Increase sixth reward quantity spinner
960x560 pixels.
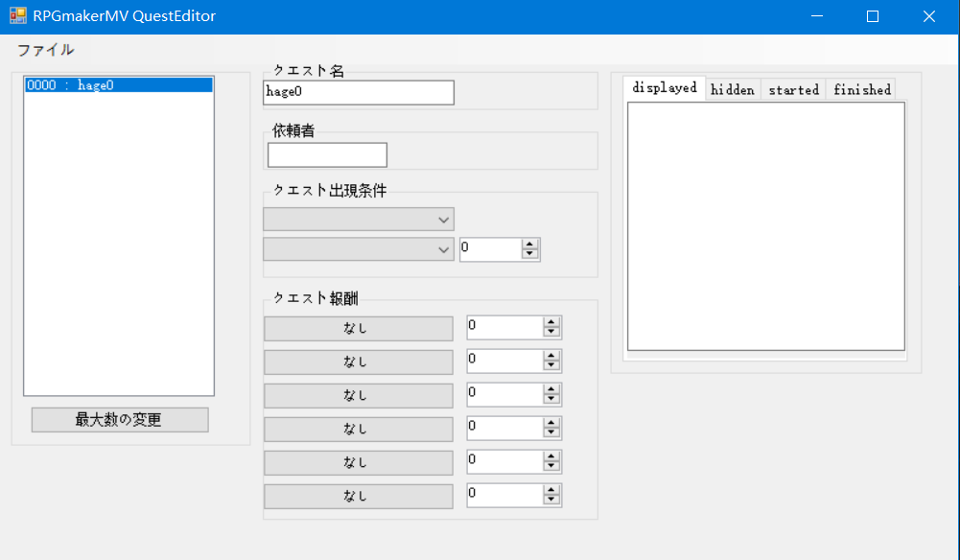551,491
